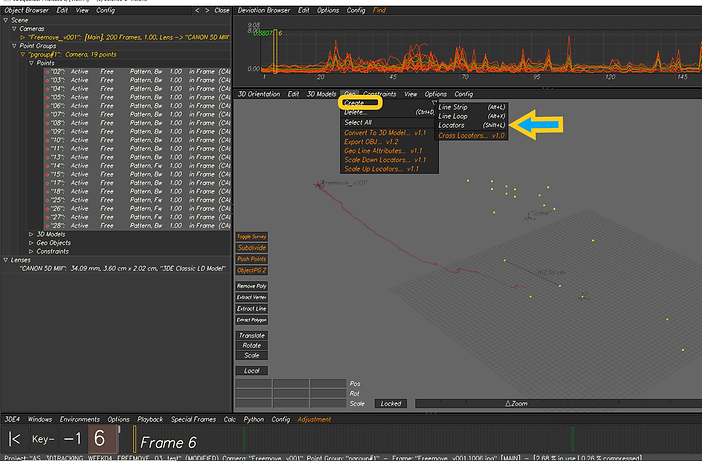Activate the Rotate tool button
The image size is (702, 461).
point(252,346)
